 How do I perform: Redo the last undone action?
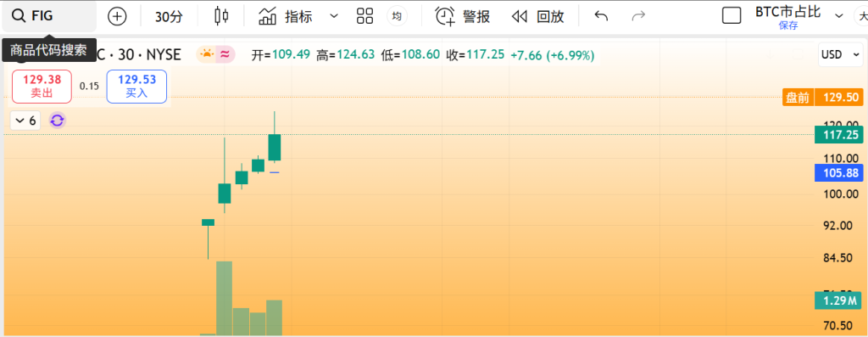click(x=639, y=16)
